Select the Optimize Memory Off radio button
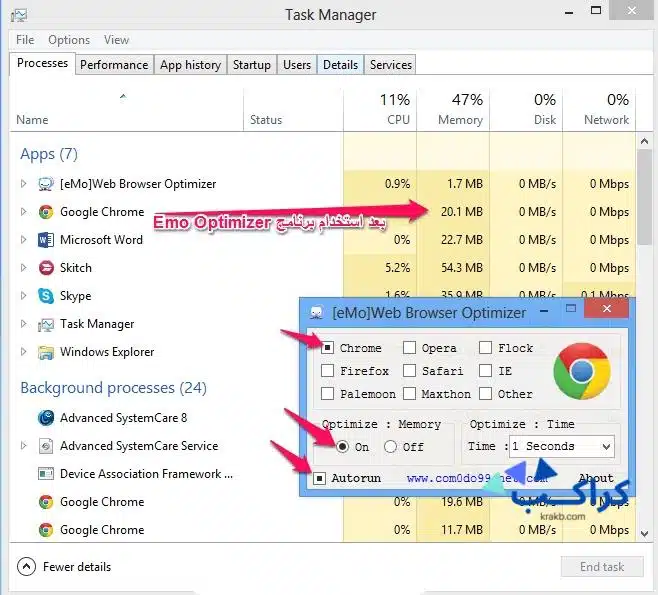 coord(390,446)
